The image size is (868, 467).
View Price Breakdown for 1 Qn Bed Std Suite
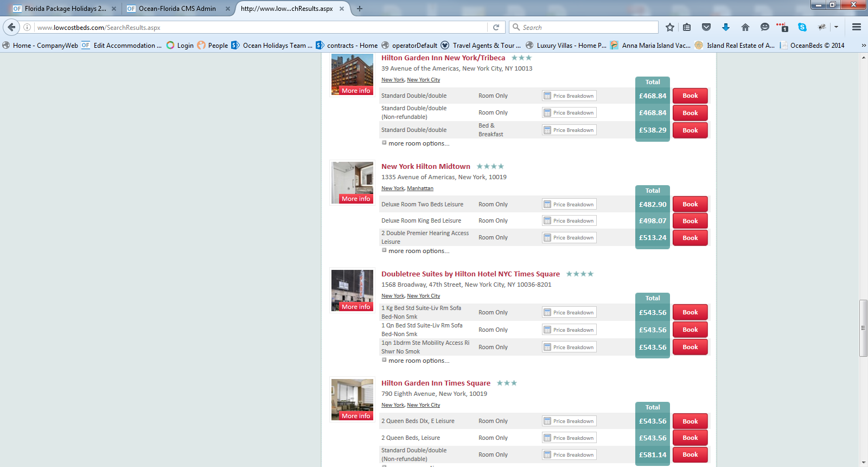click(569, 330)
